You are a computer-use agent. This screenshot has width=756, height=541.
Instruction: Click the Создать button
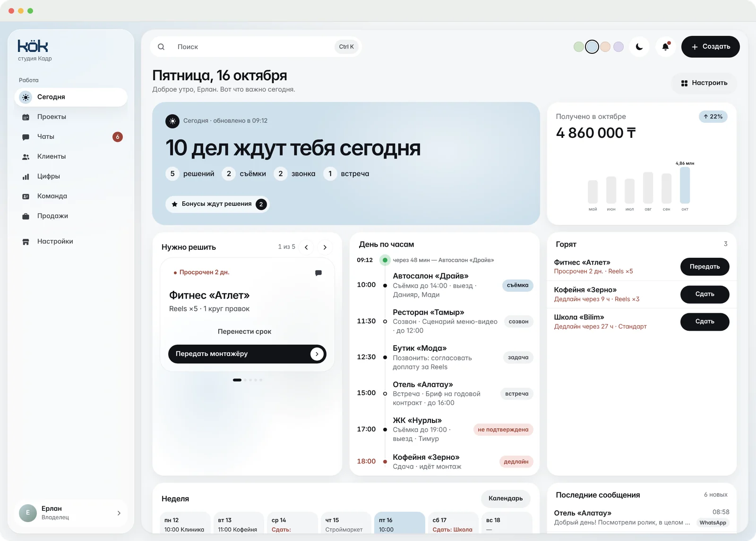(x=710, y=47)
